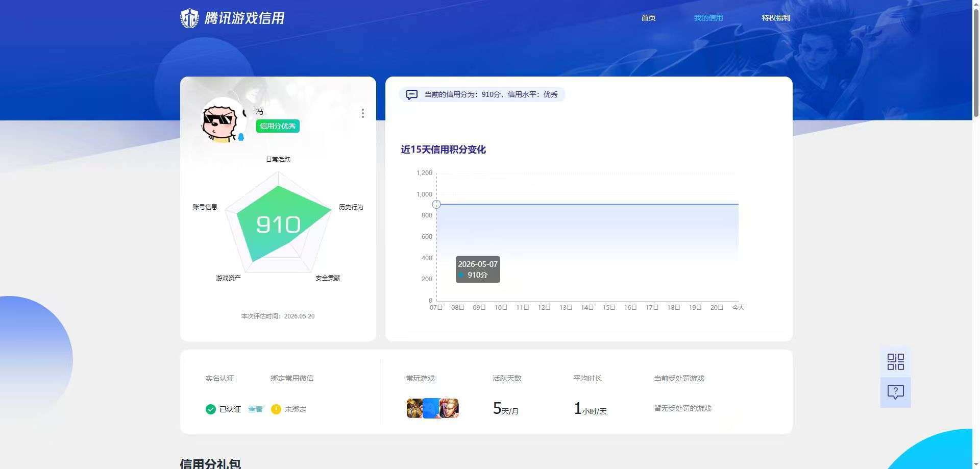Screen dimensions: 980x469
Task: Click the 910 score on the radar chart
Action: tap(278, 225)
